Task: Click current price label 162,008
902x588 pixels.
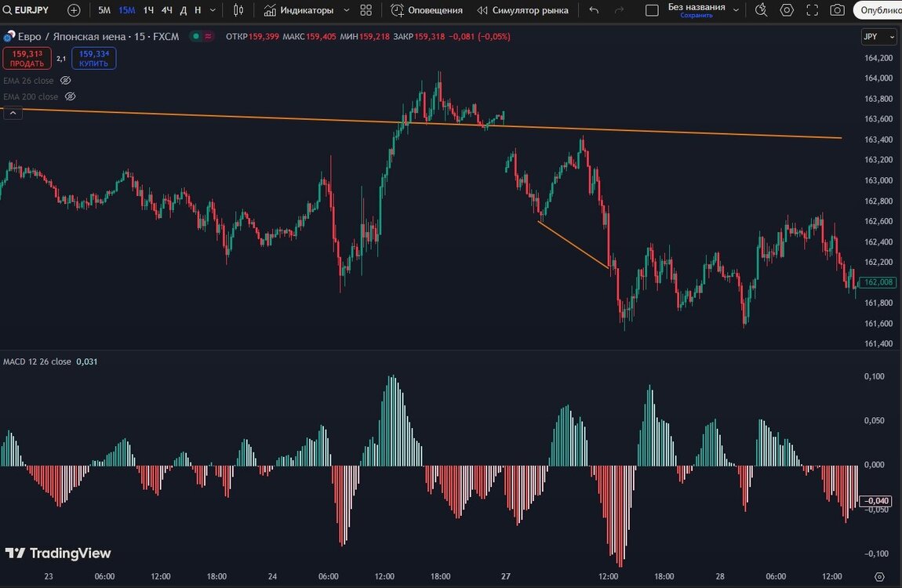Action: 878,282
